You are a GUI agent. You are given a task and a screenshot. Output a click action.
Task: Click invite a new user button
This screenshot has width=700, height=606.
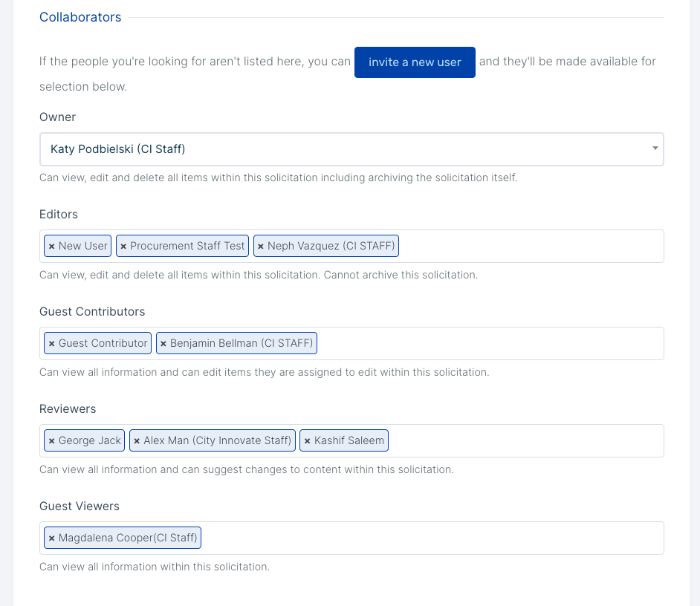[x=415, y=62]
